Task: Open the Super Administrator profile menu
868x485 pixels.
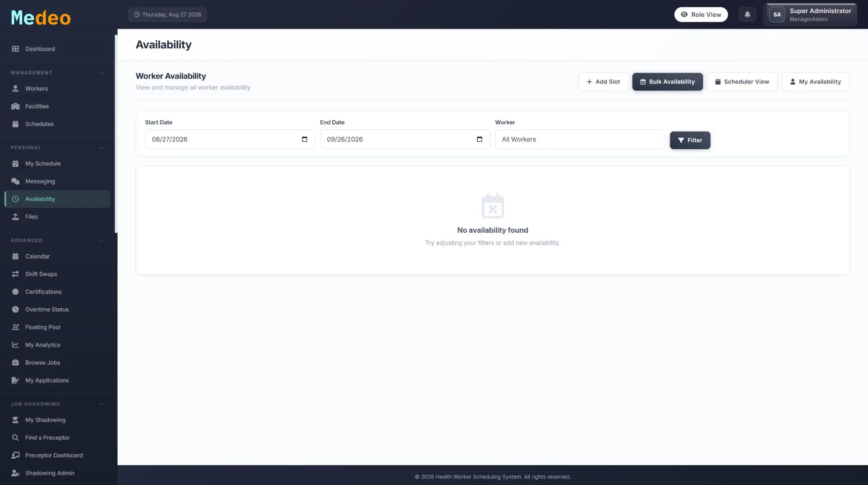Action: coord(810,14)
